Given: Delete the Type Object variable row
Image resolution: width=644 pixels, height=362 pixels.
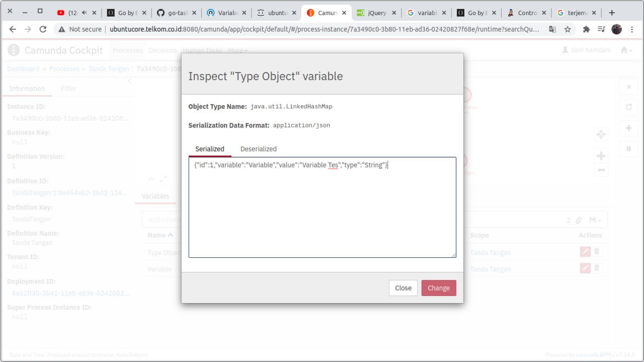Looking at the screenshot, I should (x=597, y=252).
